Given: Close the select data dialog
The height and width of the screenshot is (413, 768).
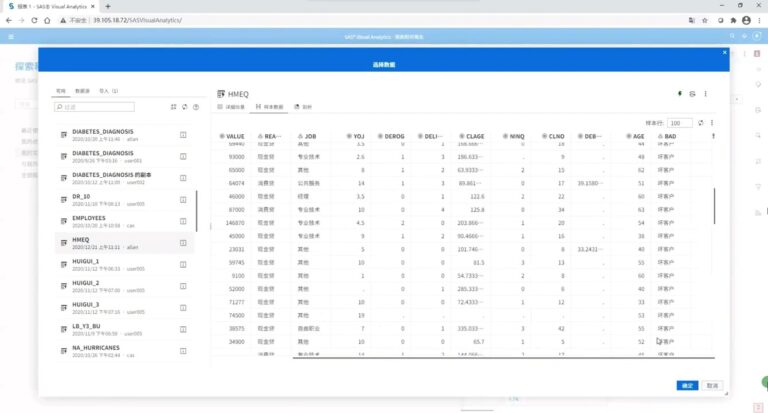Looking at the screenshot, I should tap(724, 52).
